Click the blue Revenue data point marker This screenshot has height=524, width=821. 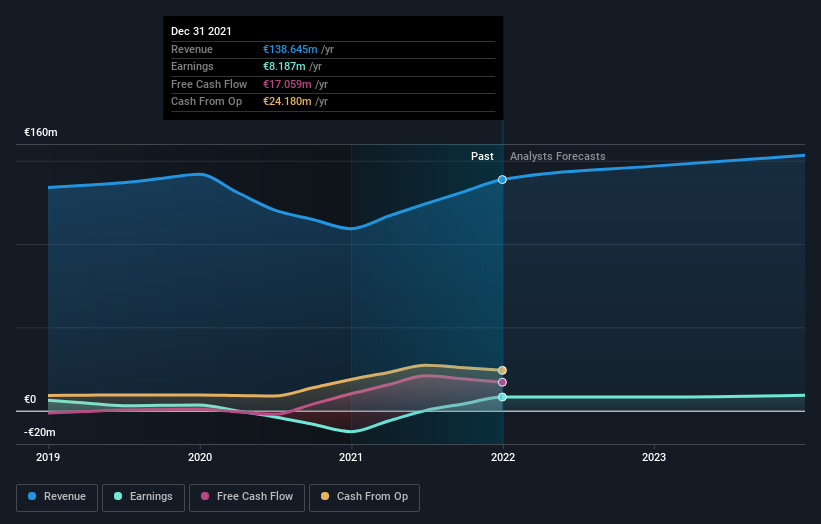[502, 180]
